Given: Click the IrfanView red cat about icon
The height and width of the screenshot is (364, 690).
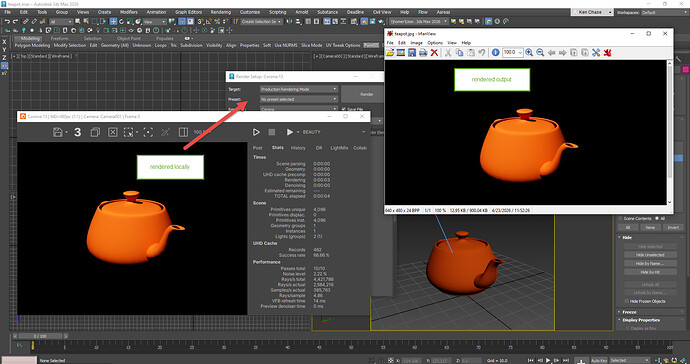Looking at the screenshot, I should pos(607,53).
